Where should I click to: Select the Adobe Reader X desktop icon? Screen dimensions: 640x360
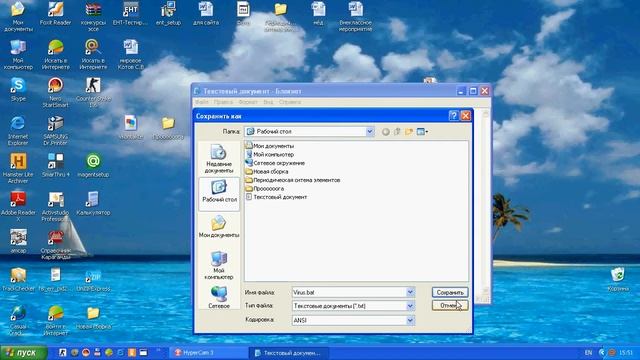coord(18,206)
